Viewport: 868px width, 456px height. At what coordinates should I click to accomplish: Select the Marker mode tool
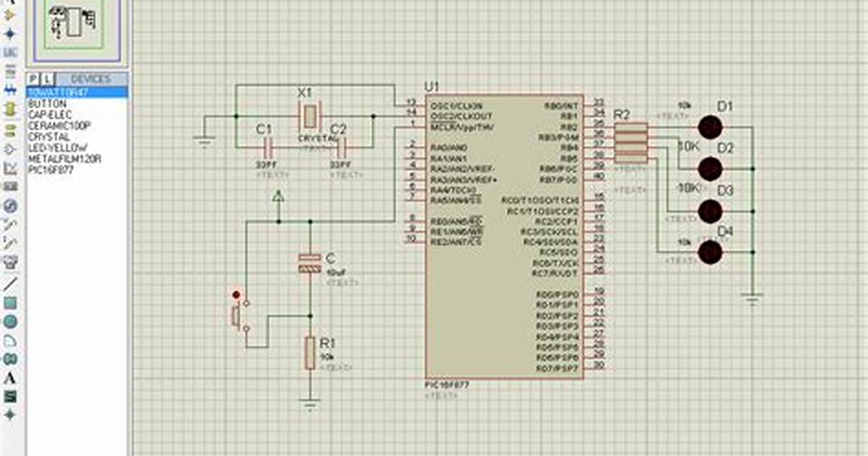tap(10, 415)
